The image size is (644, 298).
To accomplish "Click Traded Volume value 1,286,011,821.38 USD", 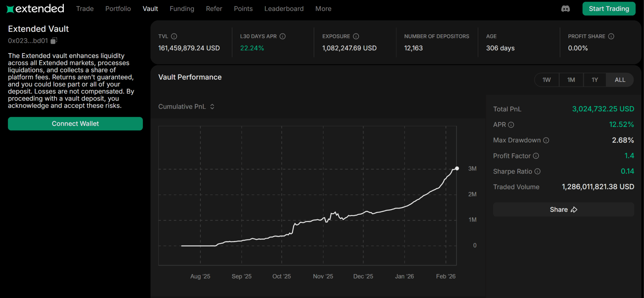I will [x=598, y=187].
